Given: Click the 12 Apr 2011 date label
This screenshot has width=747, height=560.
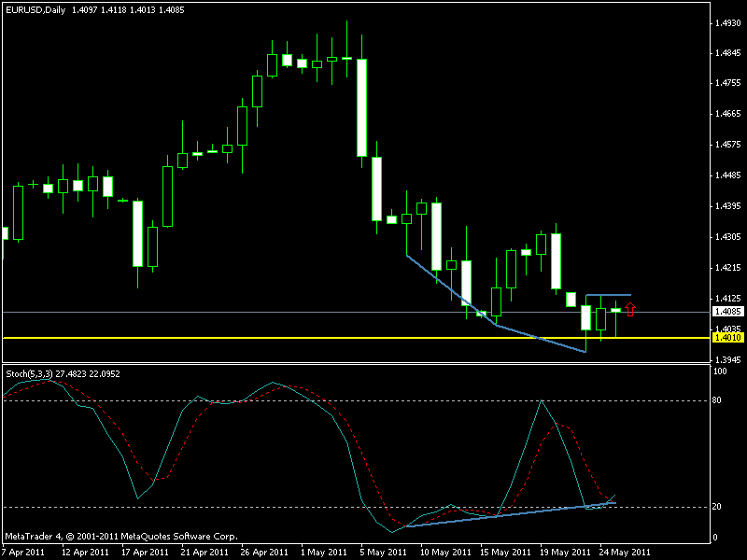Looking at the screenshot, I should [x=85, y=553].
